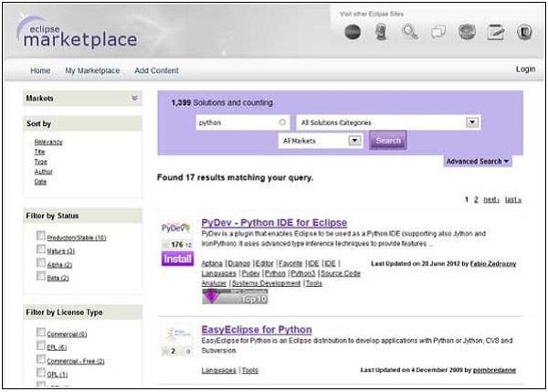Open the chat bubbles forum icon

[438, 32]
